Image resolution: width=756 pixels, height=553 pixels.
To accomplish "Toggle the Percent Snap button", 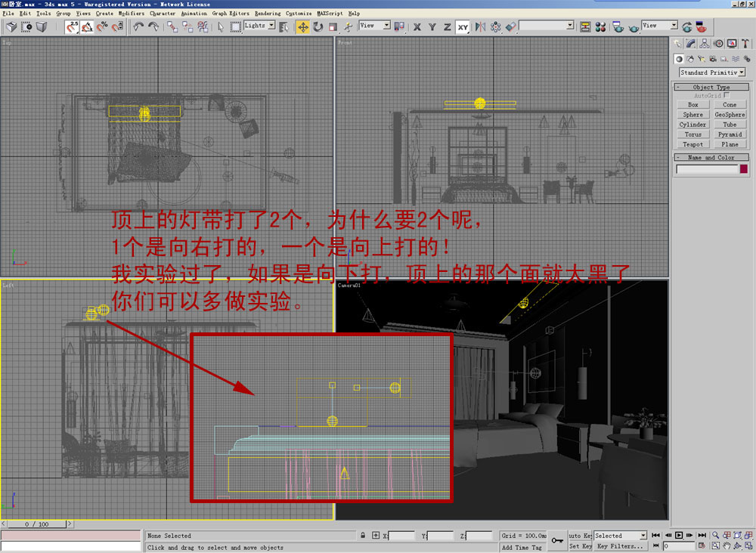I will coord(102,27).
